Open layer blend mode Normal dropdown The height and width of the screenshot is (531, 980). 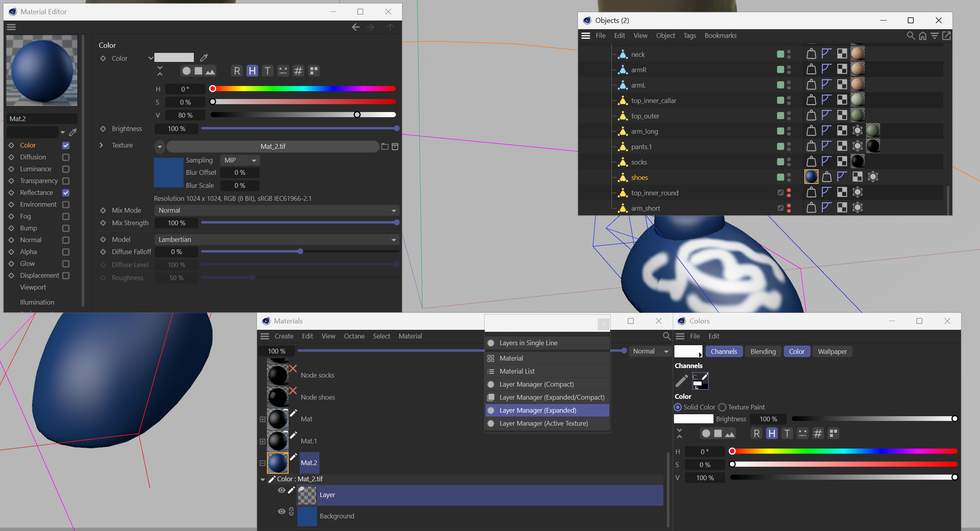650,351
